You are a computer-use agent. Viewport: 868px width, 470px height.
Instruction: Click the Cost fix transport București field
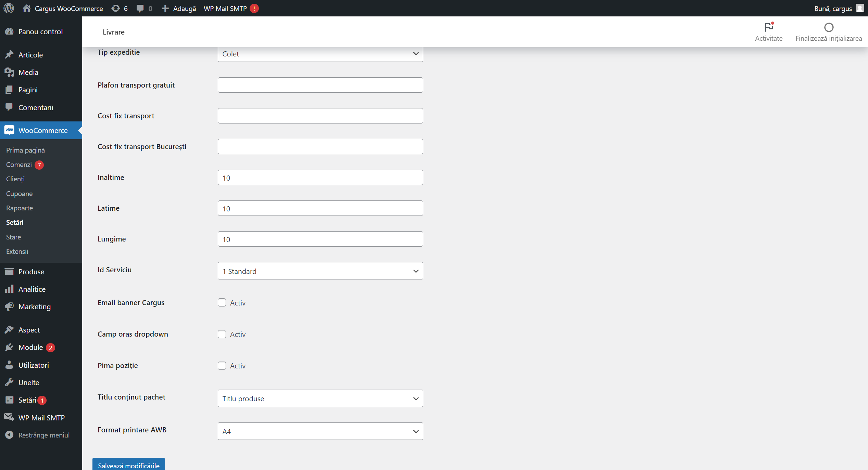[320, 146]
